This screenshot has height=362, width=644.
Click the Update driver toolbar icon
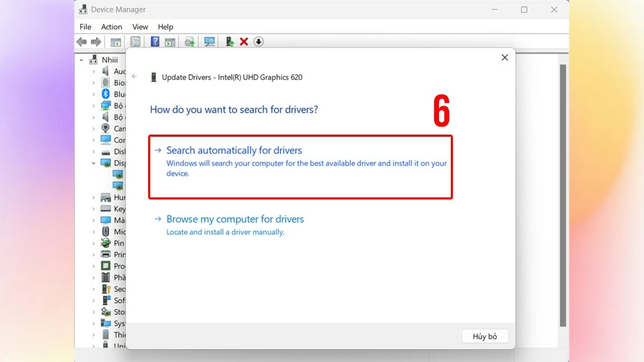click(x=230, y=42)
